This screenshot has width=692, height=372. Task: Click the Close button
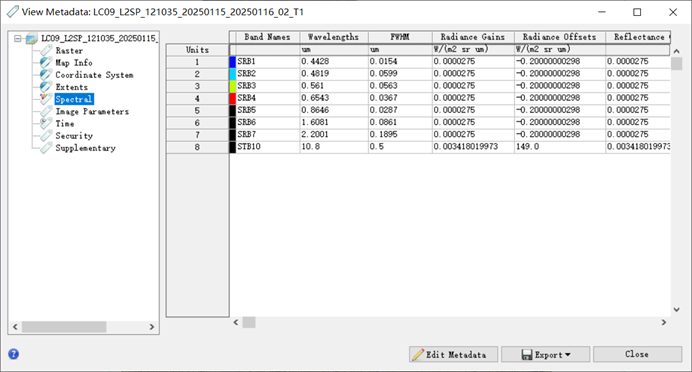[637, 354]
